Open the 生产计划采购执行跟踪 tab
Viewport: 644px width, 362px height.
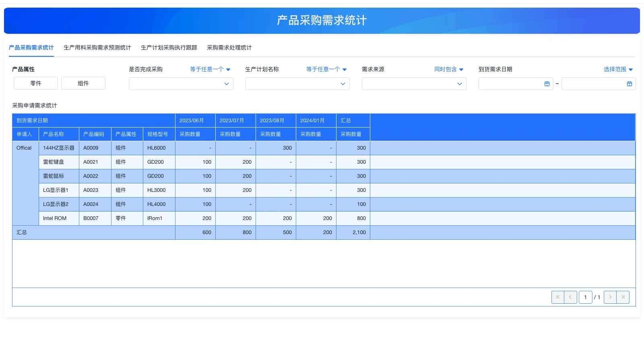169,47
